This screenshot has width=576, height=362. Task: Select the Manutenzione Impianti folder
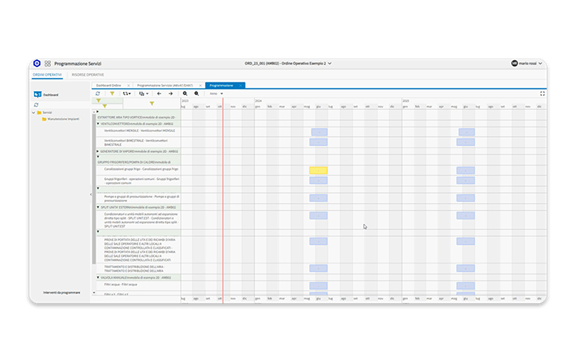pyautogui.click(x=61, y=119)
